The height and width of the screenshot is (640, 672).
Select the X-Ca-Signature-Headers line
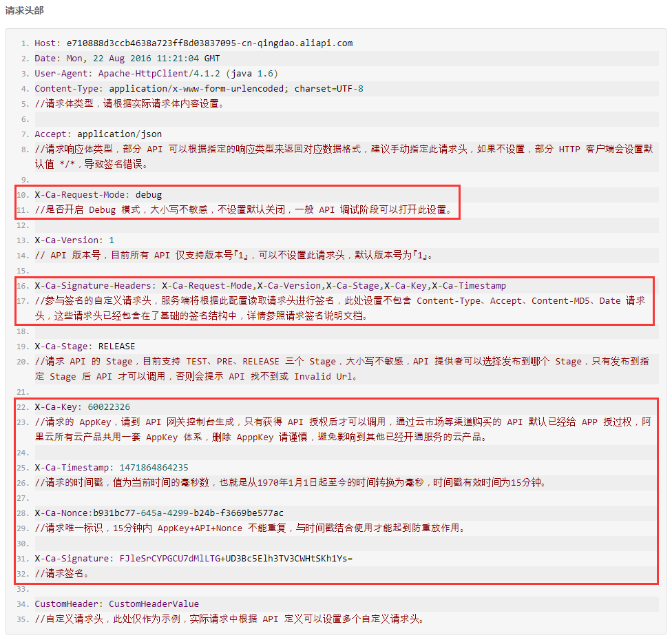tap(271, 286)
